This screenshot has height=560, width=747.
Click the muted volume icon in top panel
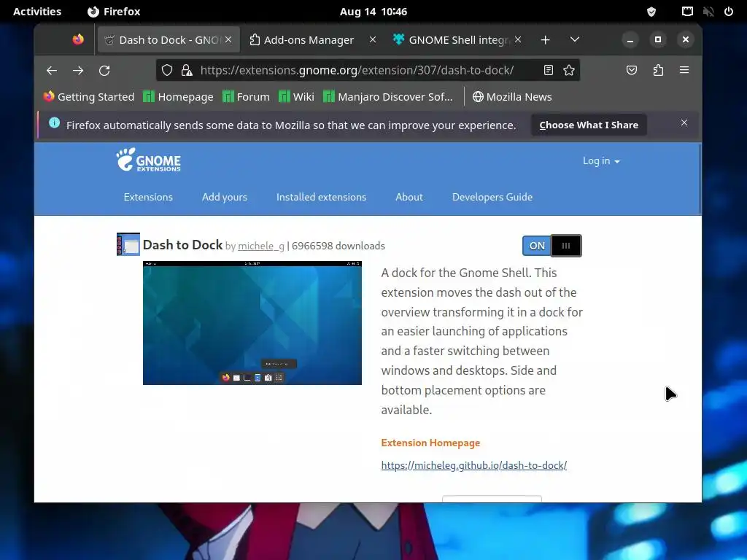click(x=708, y=12)
